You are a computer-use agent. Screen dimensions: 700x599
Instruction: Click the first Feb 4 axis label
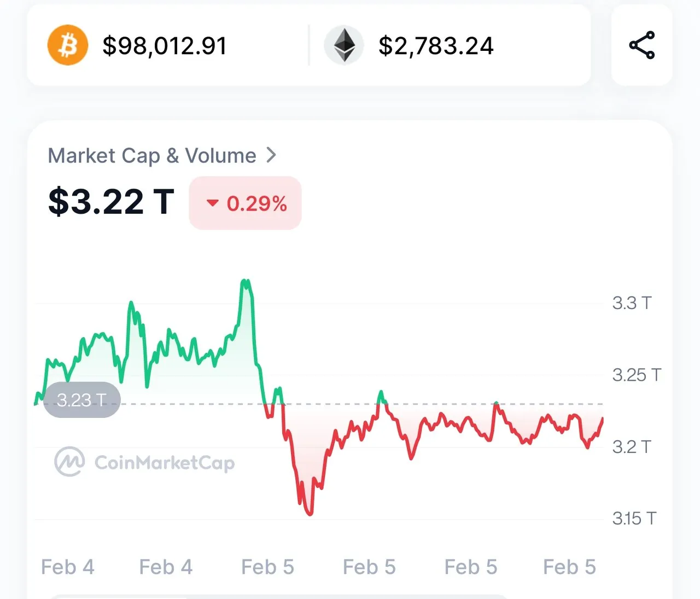pyautogui.click(x=68, y=567)
